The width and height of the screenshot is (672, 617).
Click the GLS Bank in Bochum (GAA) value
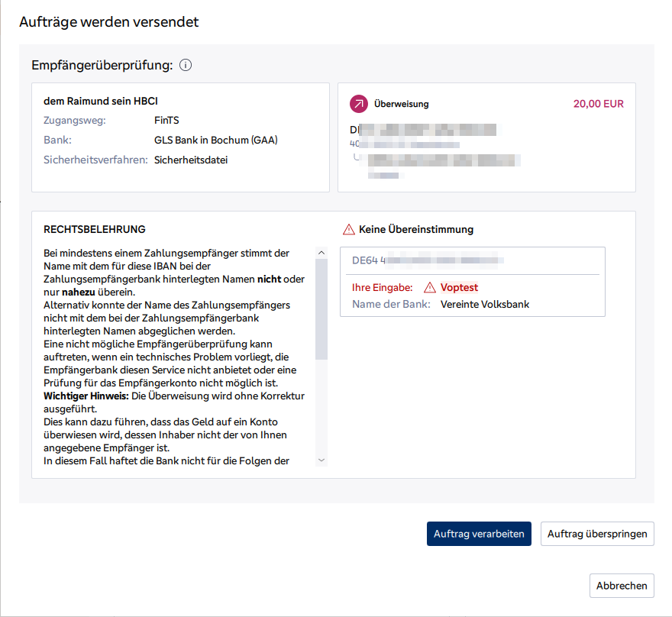215,141
